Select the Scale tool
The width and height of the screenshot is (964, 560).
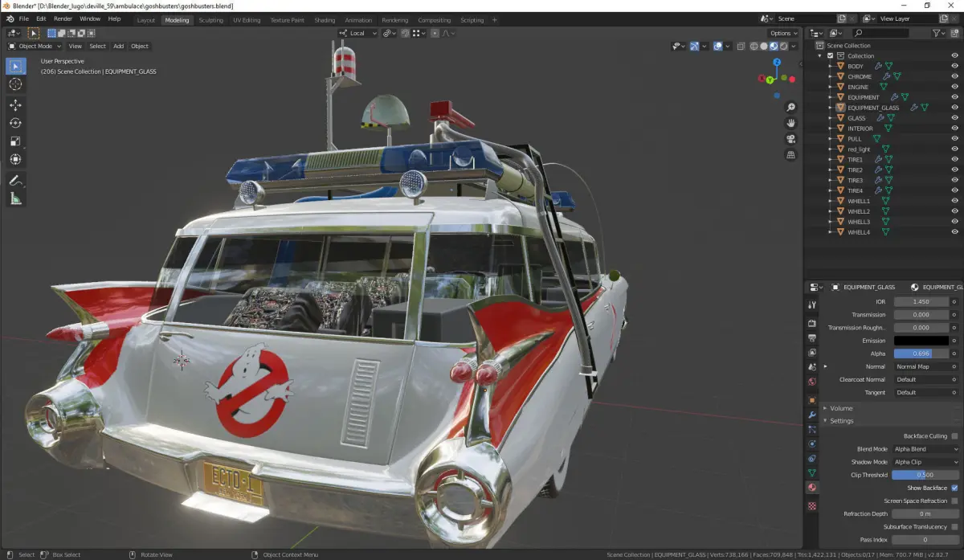point(15,141)
